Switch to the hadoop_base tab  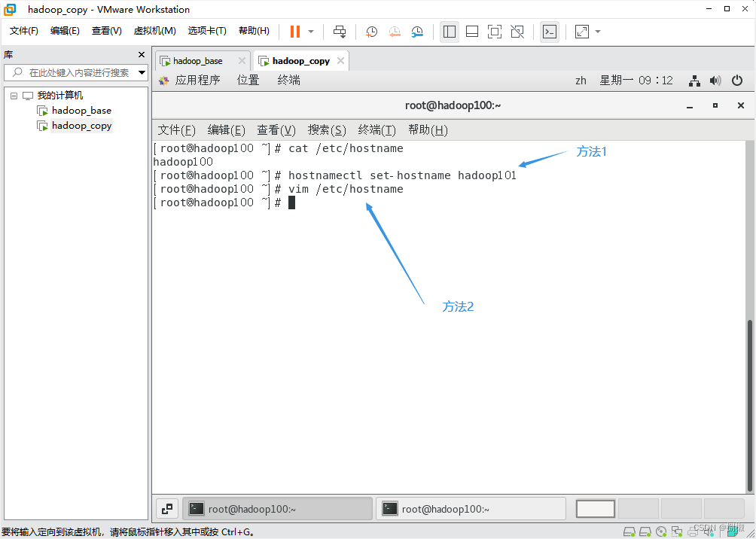(196, 60)
